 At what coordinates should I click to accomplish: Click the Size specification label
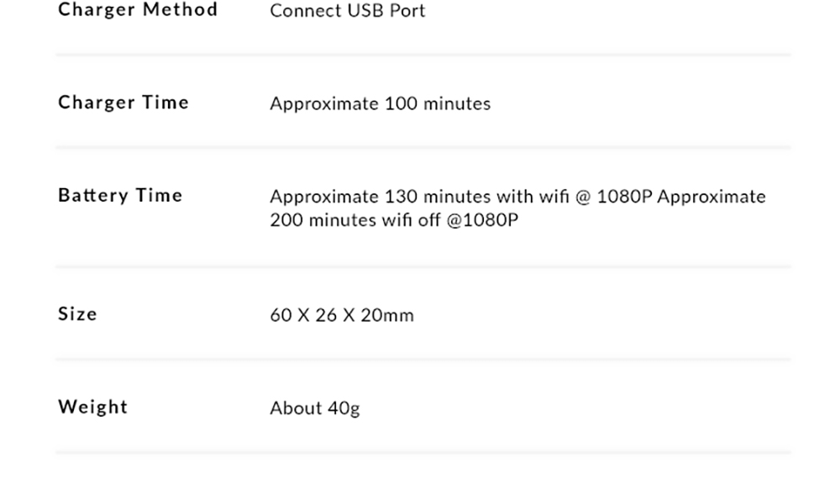[x=77, y=314]
